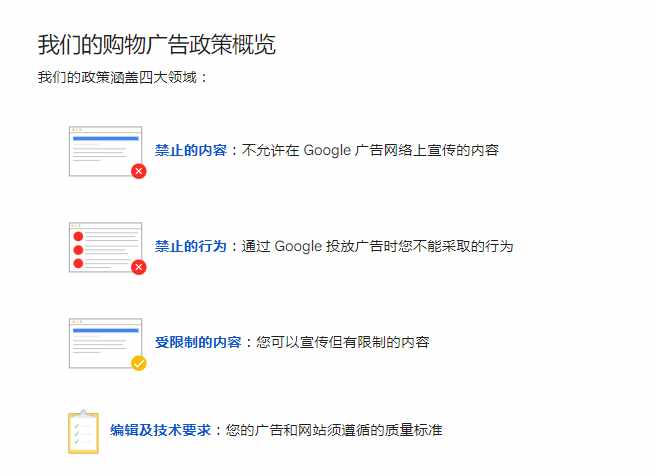The image size is (655, 476).
Task: Click the clipboard checklist icon
Action: click(84, 432)
